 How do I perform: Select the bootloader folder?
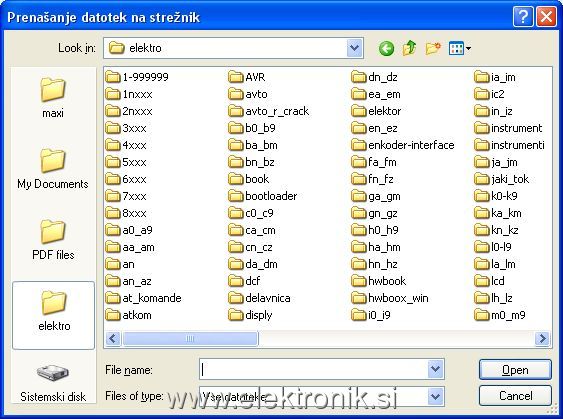click(x=263, y=196)
